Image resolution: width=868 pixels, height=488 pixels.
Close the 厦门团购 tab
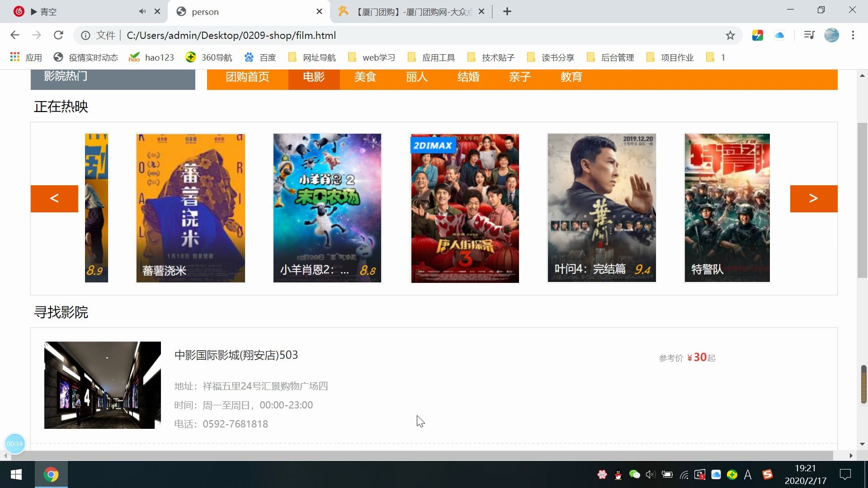pyautogui.click(x=481, y=11)
